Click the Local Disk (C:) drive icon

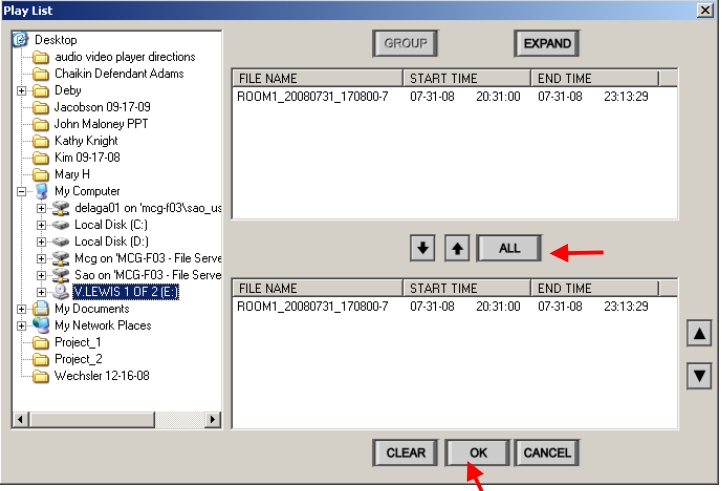coord(60,225)
